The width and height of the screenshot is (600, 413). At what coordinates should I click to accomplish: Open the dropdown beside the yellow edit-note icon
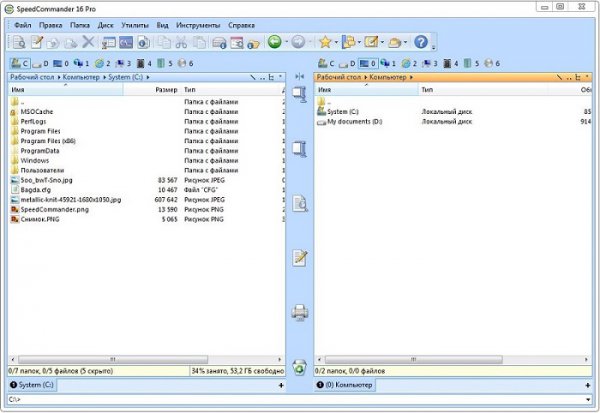[x=382, y=42]
